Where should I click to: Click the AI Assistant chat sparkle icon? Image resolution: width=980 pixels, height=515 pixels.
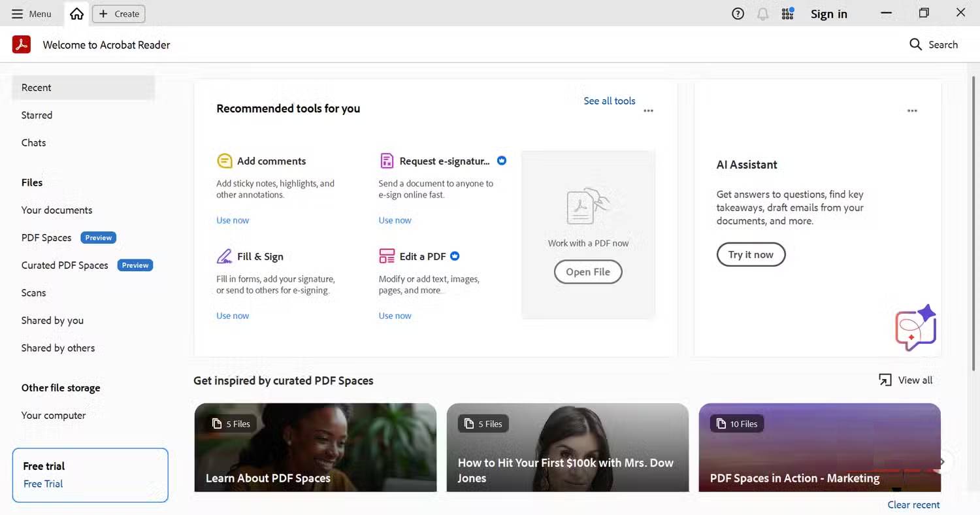[916, 328]
